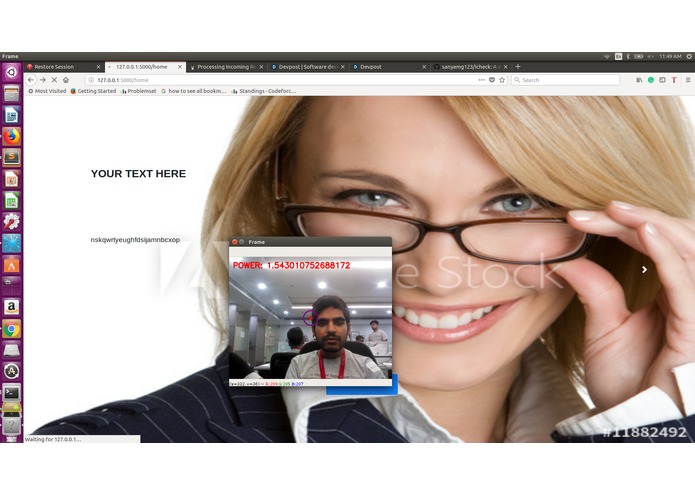Open the keyboard language indicator
The width and height of the screenshot is (695, 494).
point(618,56)
